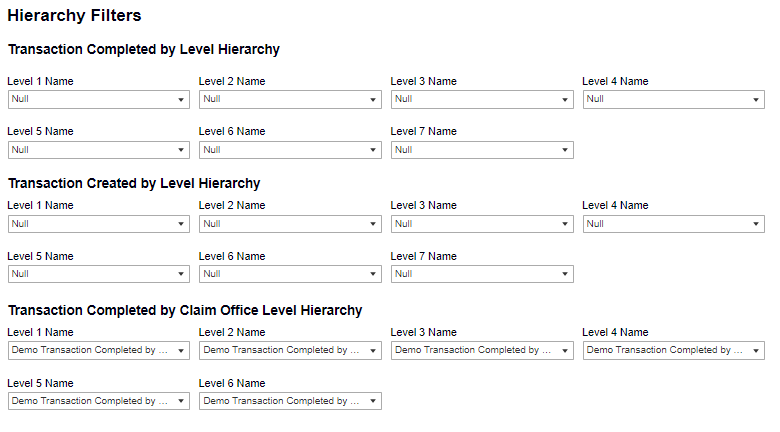Click Level 3 Name dropdown in Transaction Created by Level

click(482, 224)
